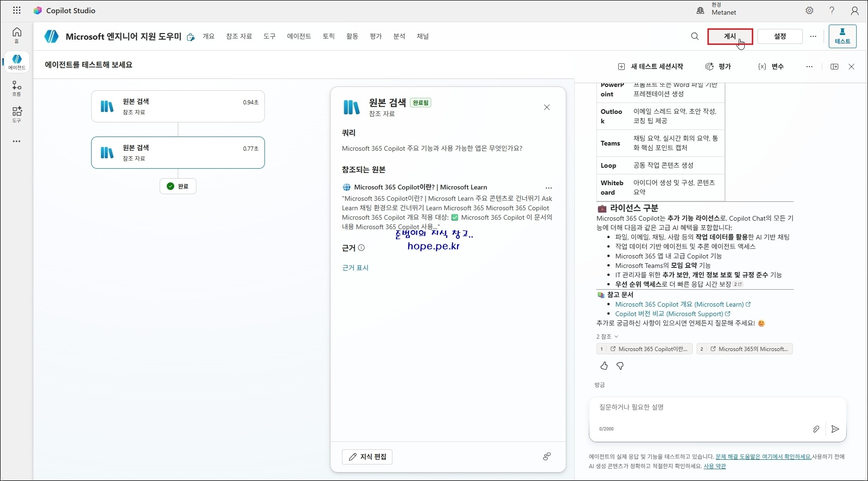The height and width of the screenshot is (481, 868).
Task: Switch to the 토픽 tab
Action: pyautogui.click(x=329, y=36)
